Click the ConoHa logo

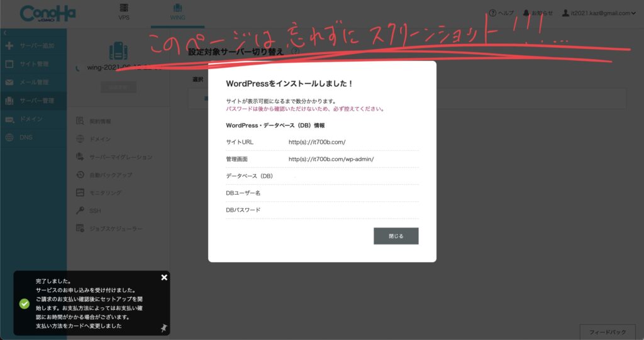(x=48, y=14)
